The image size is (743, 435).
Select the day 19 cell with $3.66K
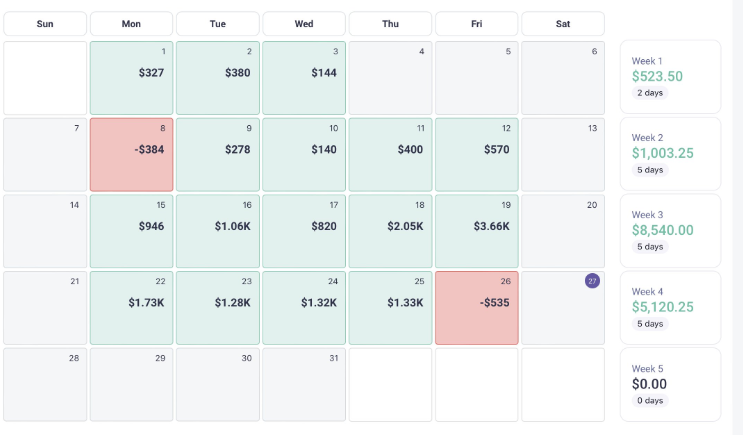click(x=477, y=231)
